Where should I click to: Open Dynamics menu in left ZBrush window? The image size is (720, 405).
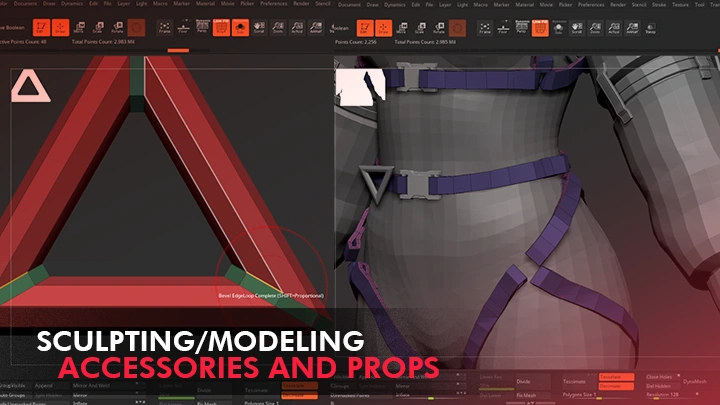coord(72,4)
